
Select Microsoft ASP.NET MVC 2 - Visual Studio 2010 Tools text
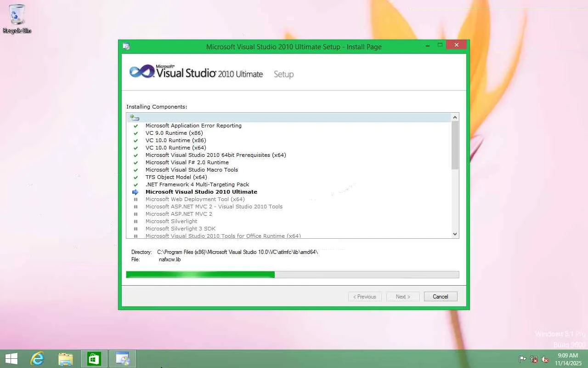coord(214,207)
